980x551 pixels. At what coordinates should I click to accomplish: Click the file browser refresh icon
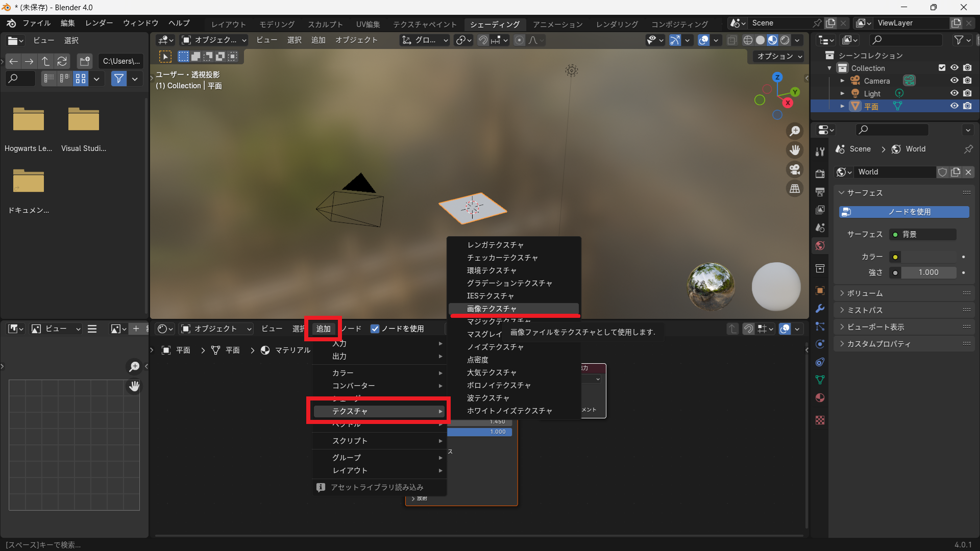pos(62,61)
